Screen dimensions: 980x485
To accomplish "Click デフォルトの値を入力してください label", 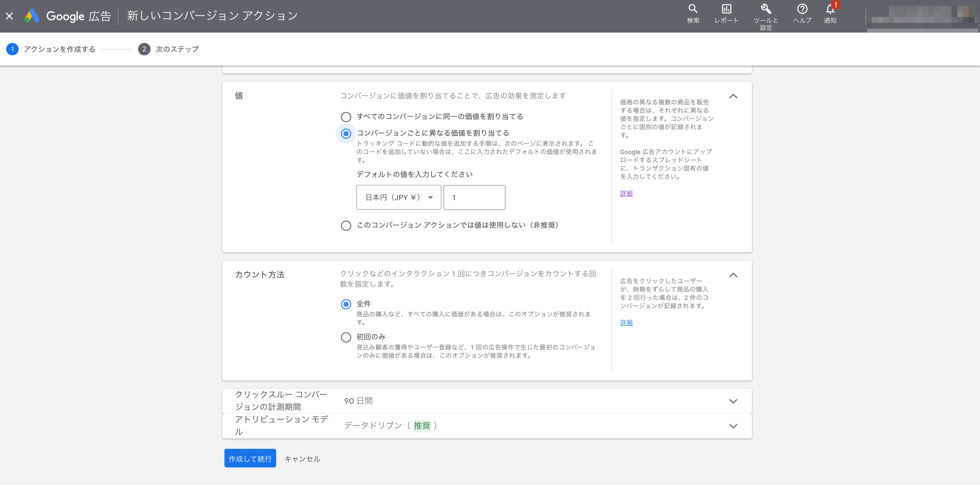I will [414, 174].
